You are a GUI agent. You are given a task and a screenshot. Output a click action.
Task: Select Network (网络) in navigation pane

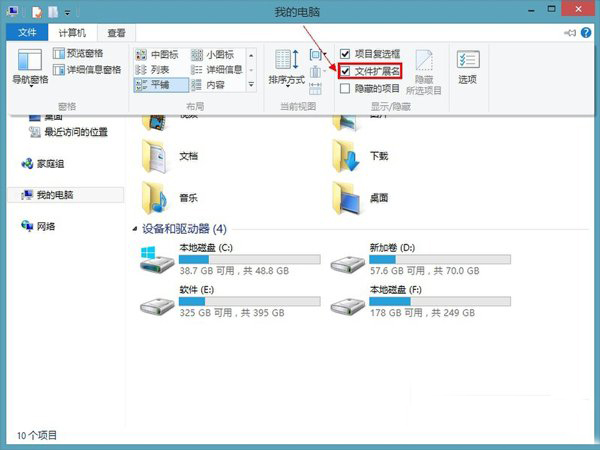pos(38,226)
